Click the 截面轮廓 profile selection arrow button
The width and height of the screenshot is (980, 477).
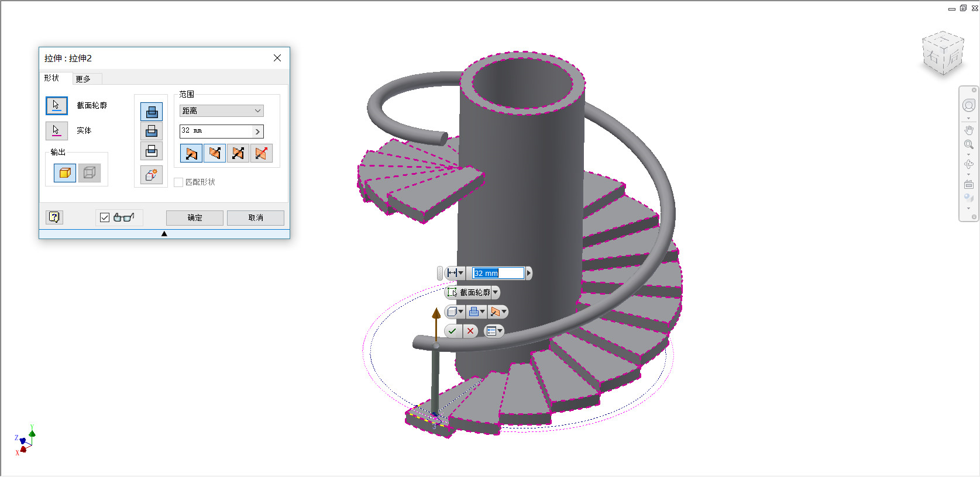coord(57,106)
